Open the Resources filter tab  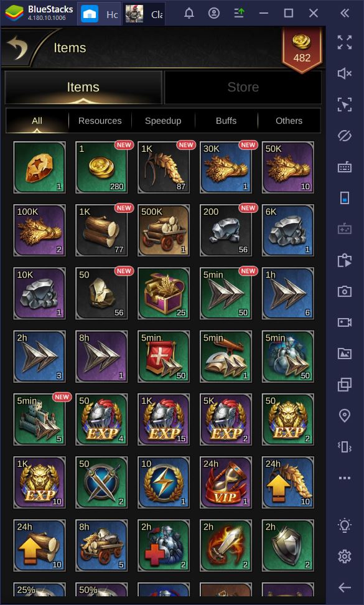[x=100, y=121]
